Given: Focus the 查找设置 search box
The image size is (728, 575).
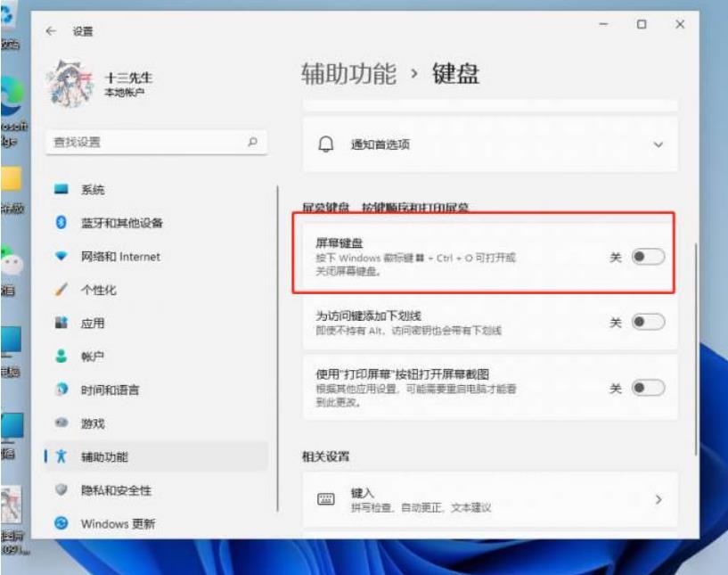Looking at the screenshot, I should pos(157,142).
